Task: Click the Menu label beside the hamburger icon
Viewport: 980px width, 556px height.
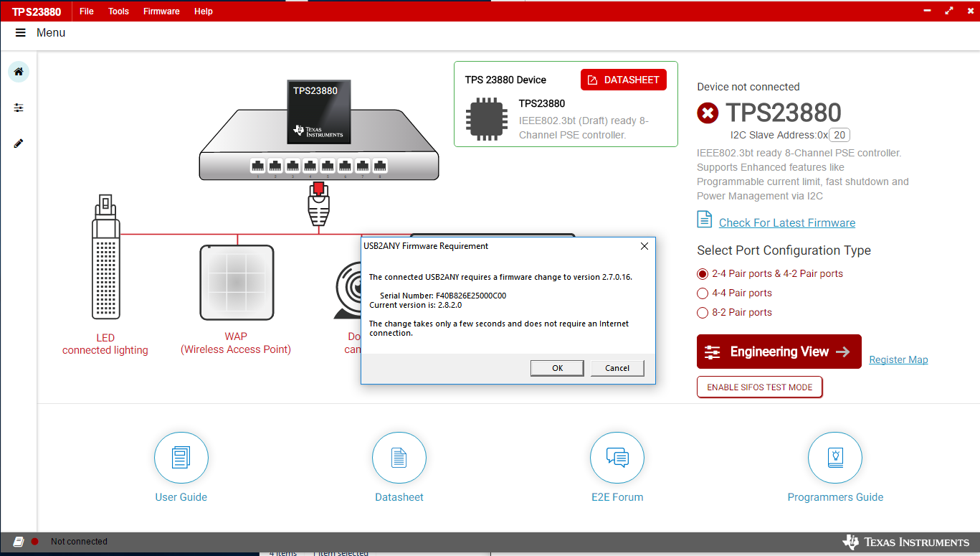Action: pos(51,33)
